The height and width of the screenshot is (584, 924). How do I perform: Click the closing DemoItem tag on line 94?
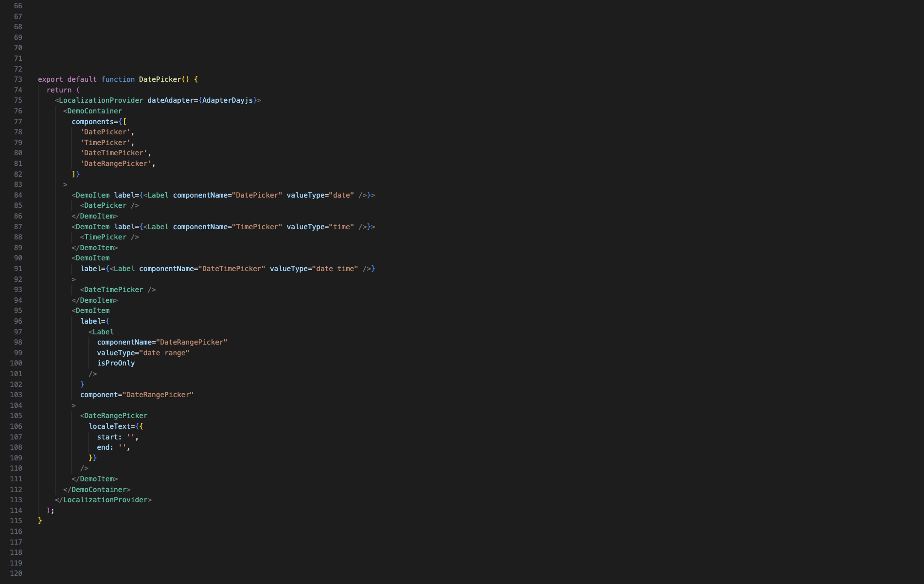(x=95, y=300)
